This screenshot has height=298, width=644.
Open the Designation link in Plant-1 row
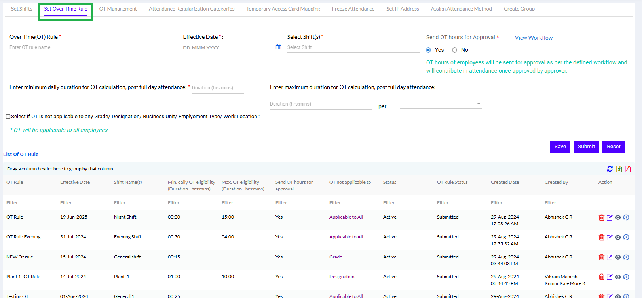pyautogui.click(x=342, y=277)
